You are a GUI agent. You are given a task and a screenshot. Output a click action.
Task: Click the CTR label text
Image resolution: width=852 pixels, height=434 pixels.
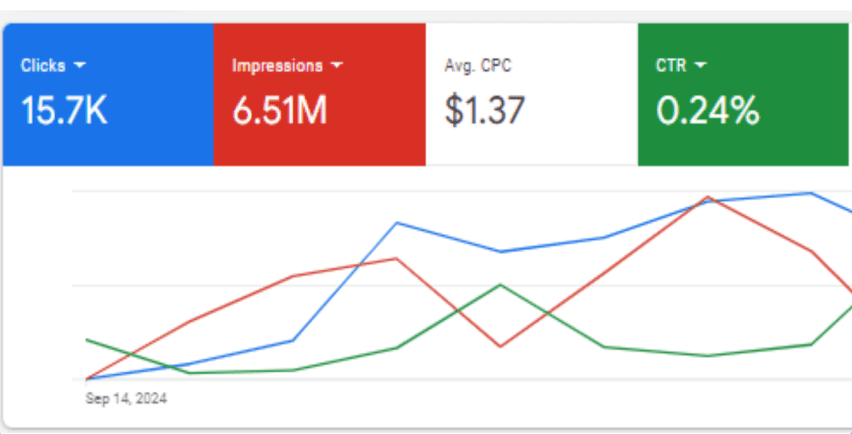(671, 66)
